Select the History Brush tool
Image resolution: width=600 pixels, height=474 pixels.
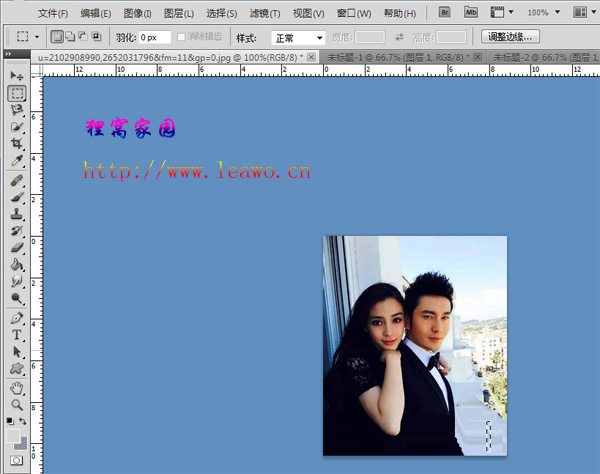click(x=16, y=231)
